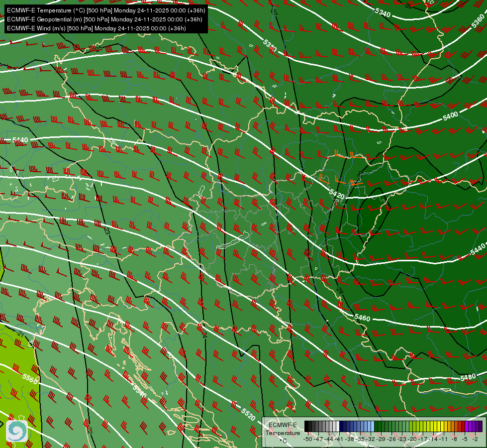
Task: Click the -38 legend value
Action: [350, 440]
